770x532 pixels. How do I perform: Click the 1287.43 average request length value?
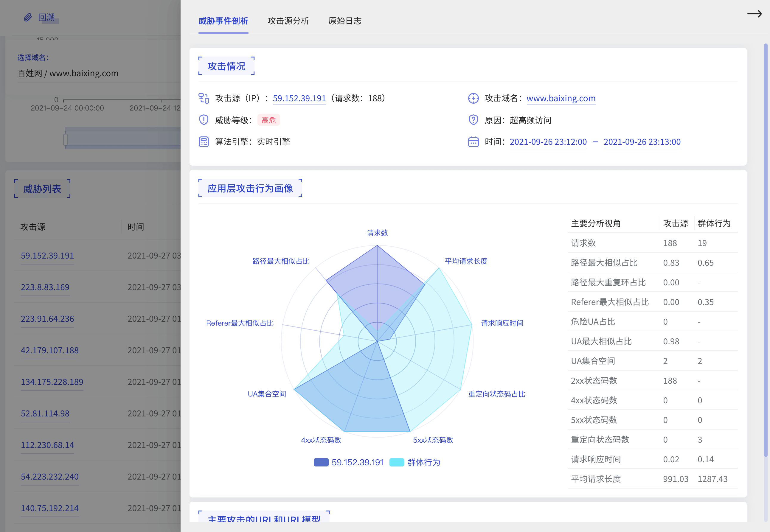(712, 479)
